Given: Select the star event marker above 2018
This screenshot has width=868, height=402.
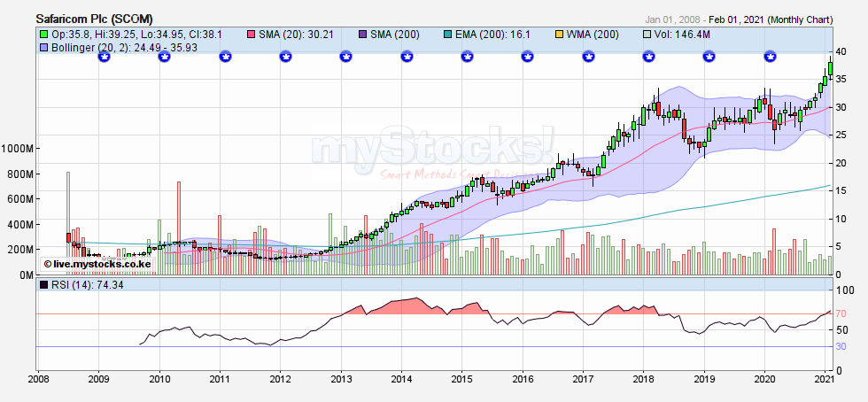Looking at the screenshot, I should click(x=649, y=57).
